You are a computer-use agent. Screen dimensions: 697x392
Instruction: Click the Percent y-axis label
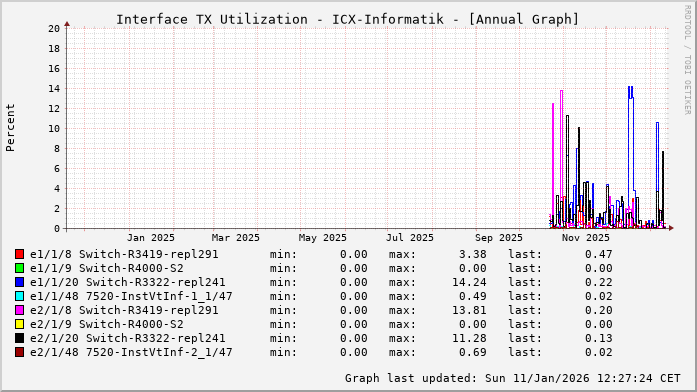pyautogui.click(x=10, y=128)
